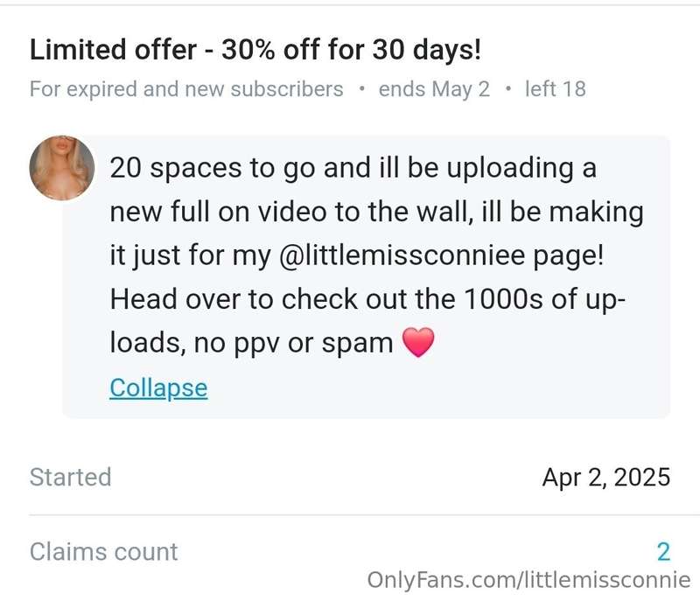Viewport: 700px width, 601px height.
Task: Click the bullet separator before 'left 18'
Action: (507, 88)
